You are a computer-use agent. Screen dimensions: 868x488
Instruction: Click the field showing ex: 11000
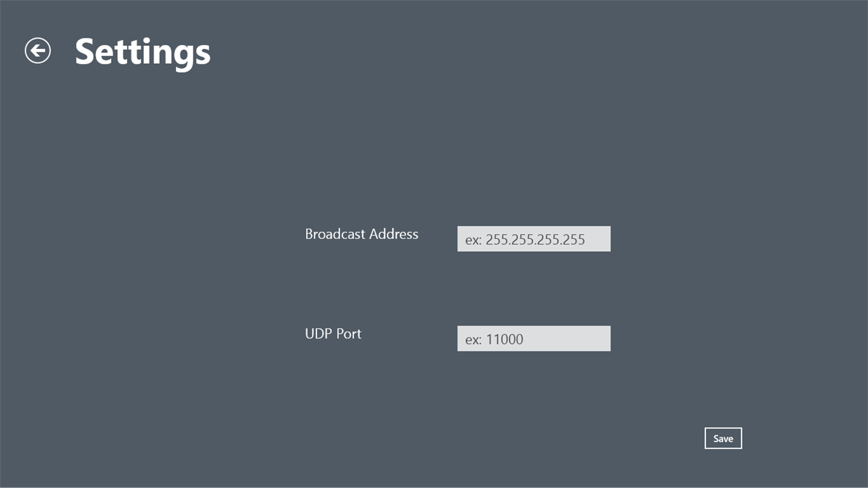pos(533,339)
